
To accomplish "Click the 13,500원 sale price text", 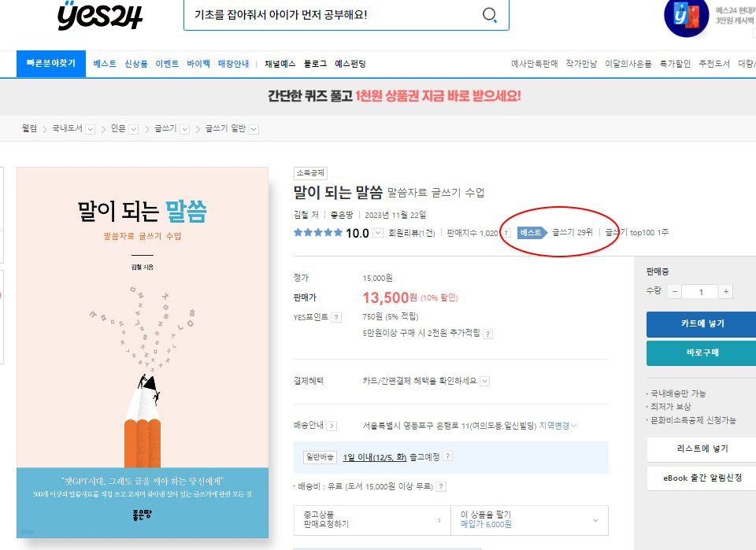I will point(390,297).
